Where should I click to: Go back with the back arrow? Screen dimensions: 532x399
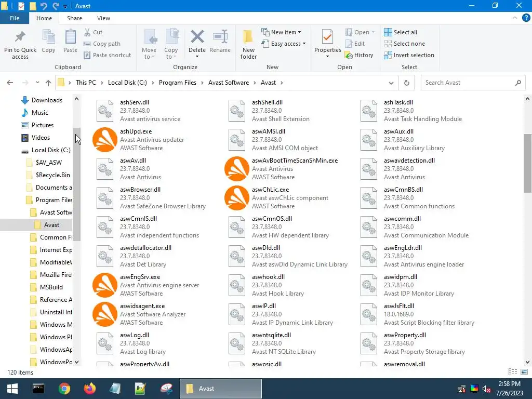[10, 83]
